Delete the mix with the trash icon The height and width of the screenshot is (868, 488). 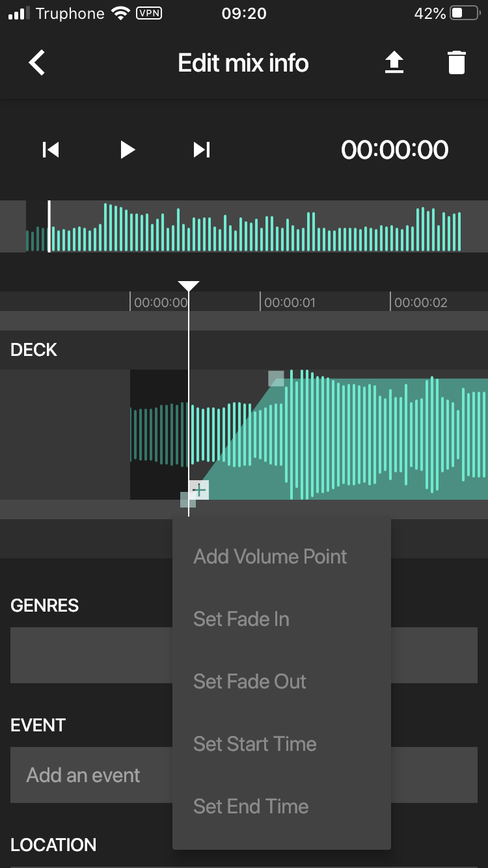pos(455,62)
